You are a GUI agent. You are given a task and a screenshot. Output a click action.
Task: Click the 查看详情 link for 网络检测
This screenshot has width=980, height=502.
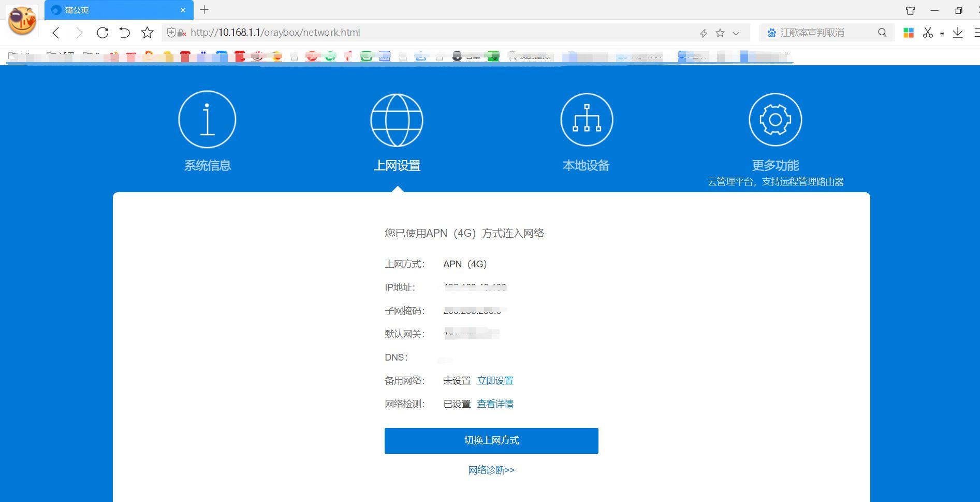(x=495, y=404)
